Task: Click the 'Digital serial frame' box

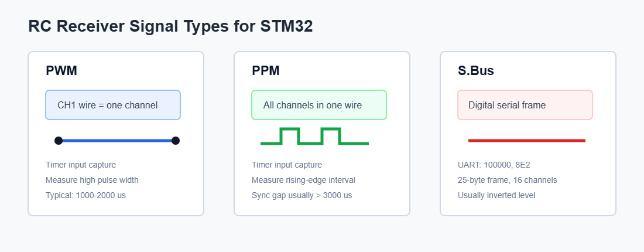Action: click(x=525, y=105)
